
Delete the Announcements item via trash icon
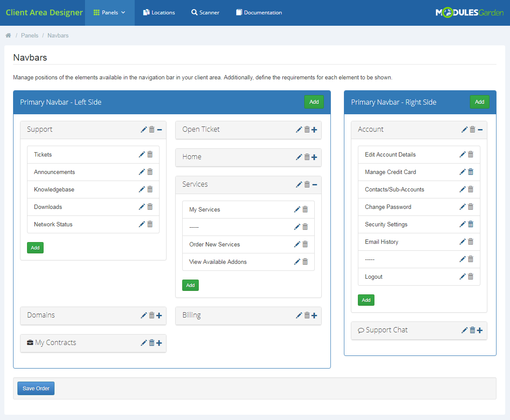150,172
